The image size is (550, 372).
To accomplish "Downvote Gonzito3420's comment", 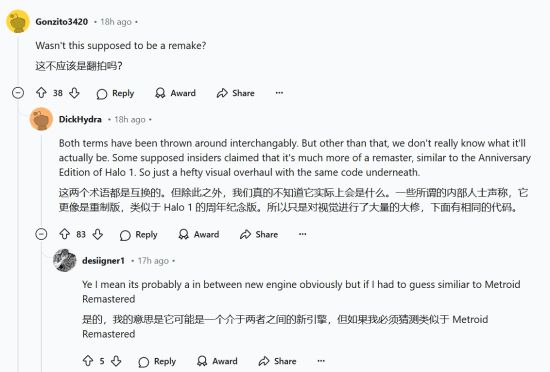I will [x=74, y=93].
